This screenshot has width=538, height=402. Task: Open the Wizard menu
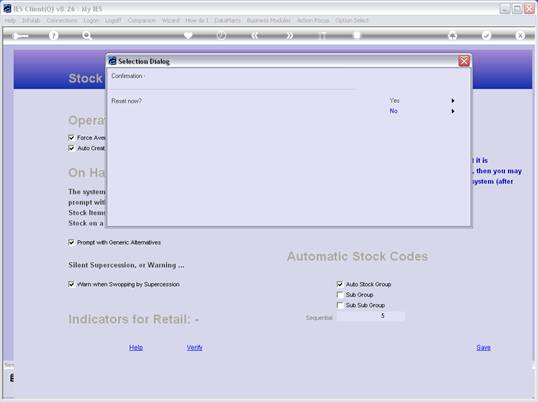pos(171,20)
